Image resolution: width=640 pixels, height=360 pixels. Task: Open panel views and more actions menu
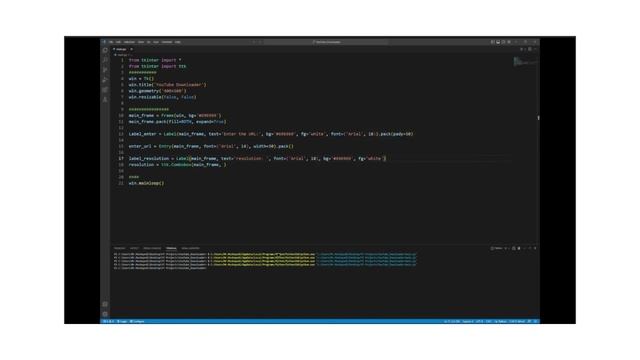[524, 248]
